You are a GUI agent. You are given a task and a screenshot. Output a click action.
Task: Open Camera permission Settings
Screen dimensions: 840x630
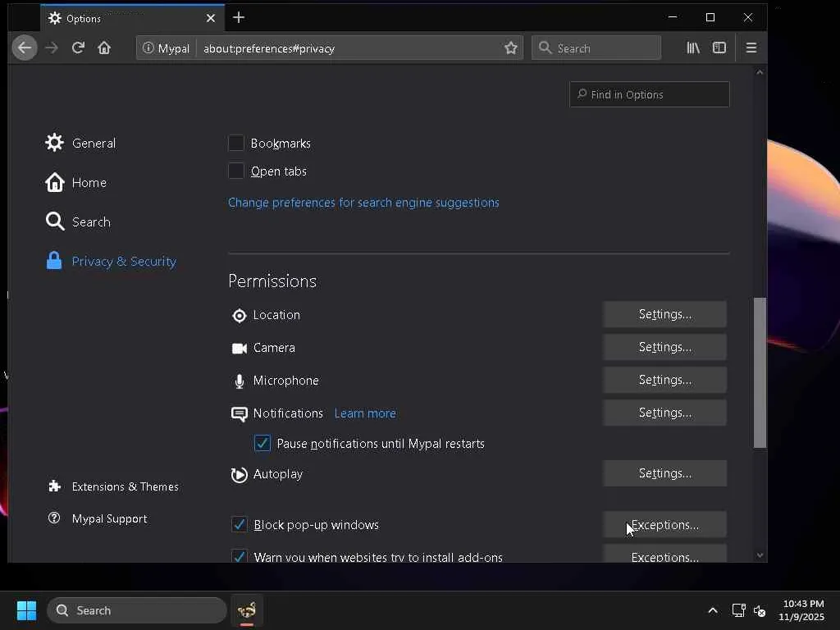coord(664,347)
